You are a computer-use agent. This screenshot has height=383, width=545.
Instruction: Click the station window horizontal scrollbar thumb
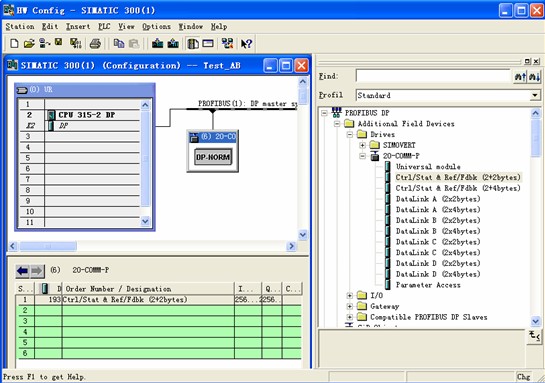48,246
